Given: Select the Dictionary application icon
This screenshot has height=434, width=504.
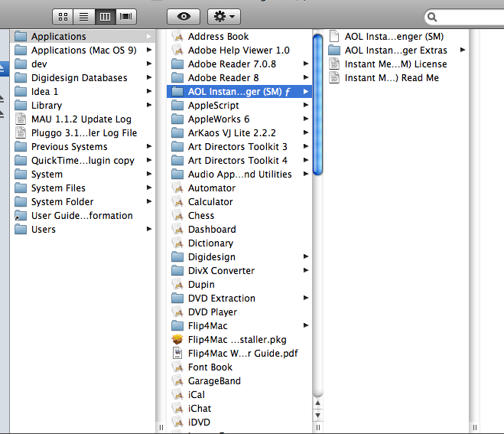Looking at the screenshot, I should pos(177,243).
